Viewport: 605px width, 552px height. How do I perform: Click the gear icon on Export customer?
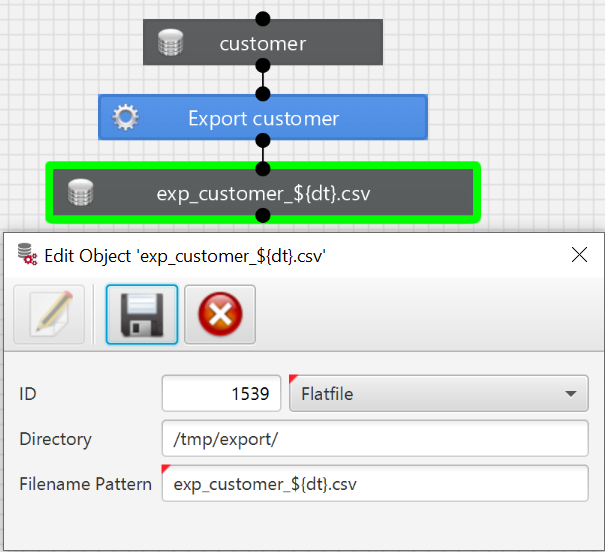[x=125, y=118]
